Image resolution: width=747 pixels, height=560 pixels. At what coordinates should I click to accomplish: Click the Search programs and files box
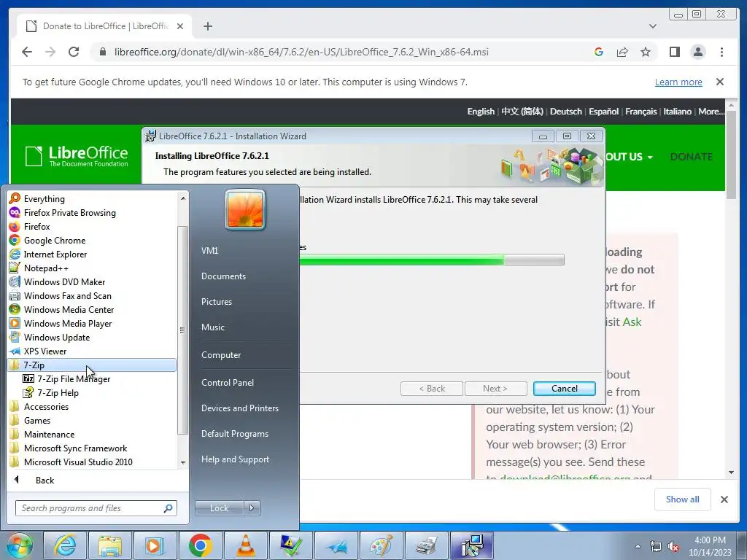(96, 508)
